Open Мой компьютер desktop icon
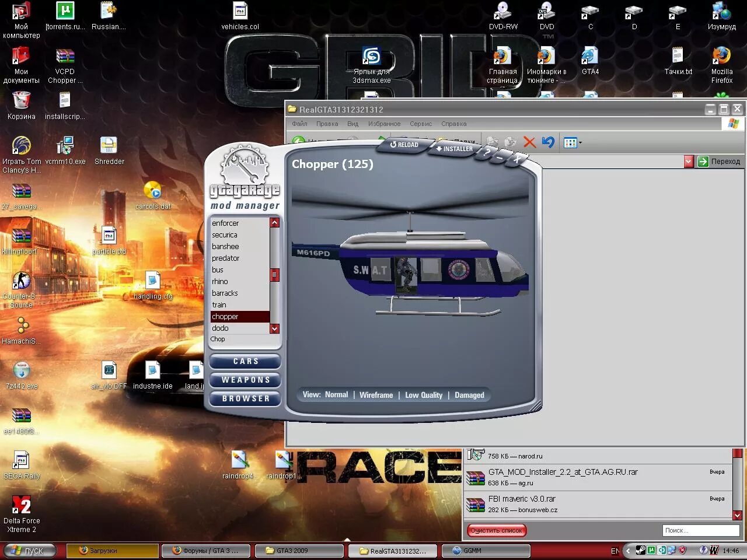 21,19
